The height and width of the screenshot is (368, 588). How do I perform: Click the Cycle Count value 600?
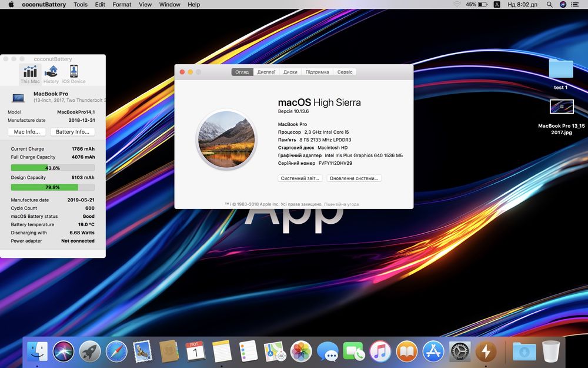[x=89, y=208]
